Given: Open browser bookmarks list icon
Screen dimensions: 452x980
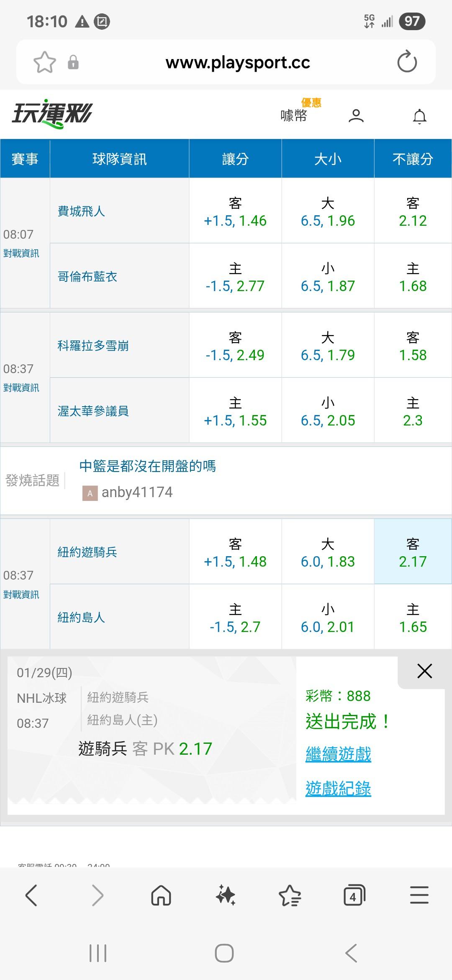Looking at the screenshot, I should pos(290,896).
